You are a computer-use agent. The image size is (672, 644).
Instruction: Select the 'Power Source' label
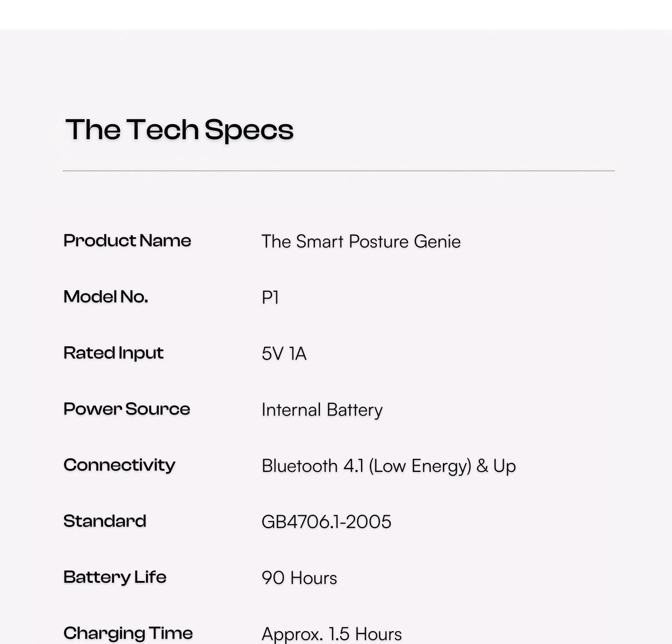point(127,409)
